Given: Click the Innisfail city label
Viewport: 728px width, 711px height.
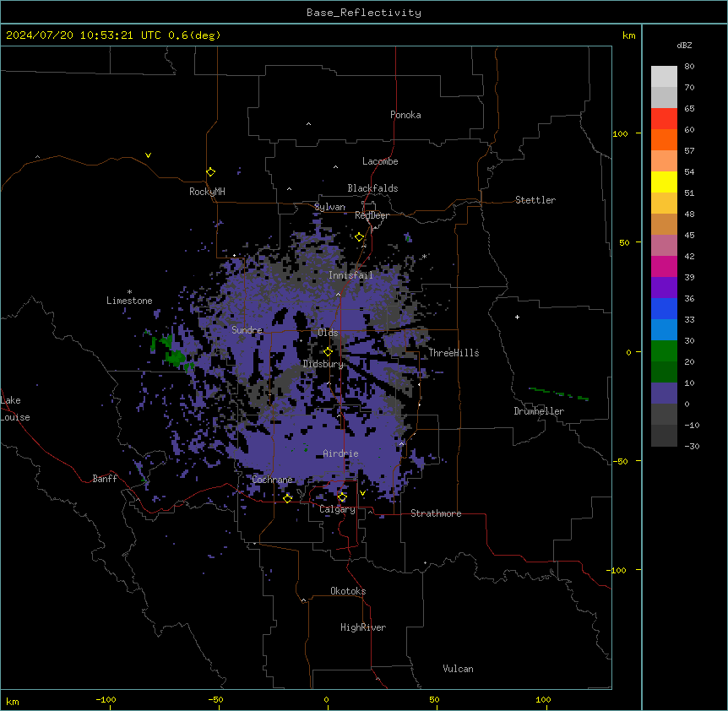Looking at the screenshot, I should click(351, 275).
